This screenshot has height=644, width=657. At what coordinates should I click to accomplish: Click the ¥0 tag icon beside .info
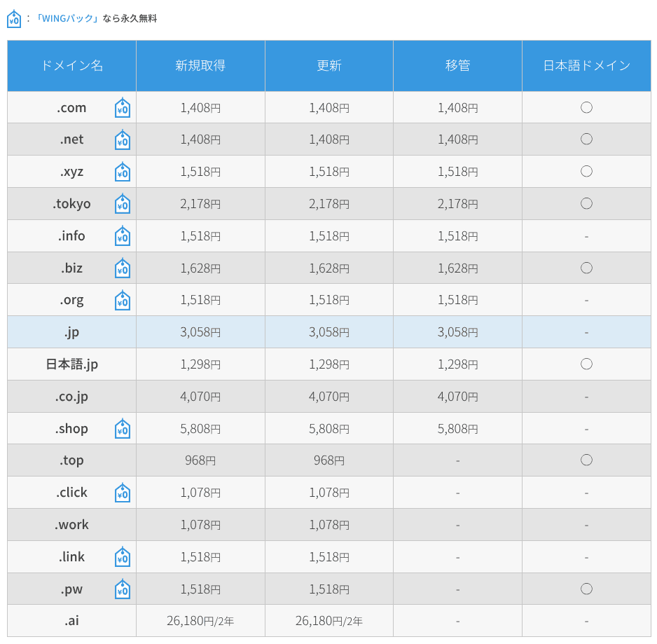[x=123, y=236]
